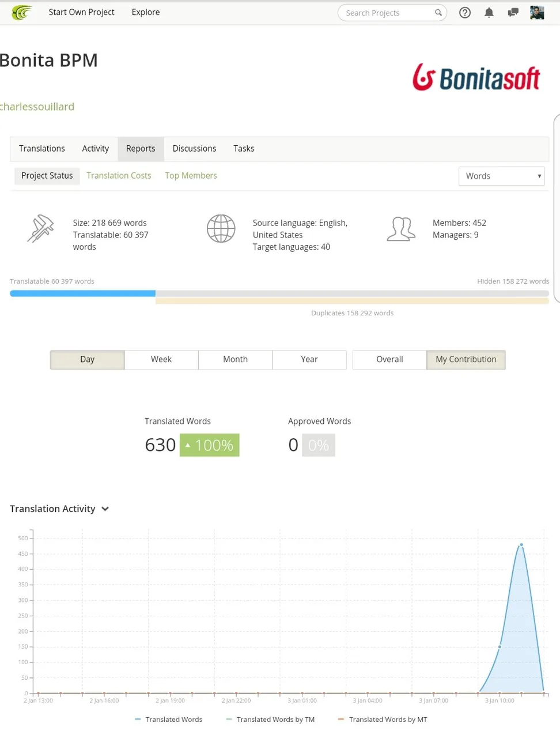
Task: Open Translation Costs report
Action: tap(119, 176)
